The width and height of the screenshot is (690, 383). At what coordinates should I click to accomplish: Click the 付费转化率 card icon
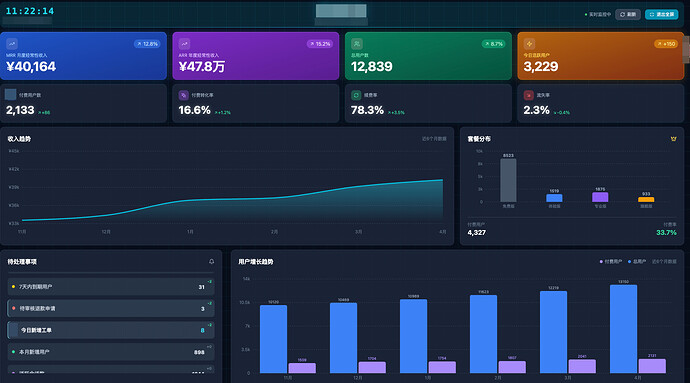(184, 95)
